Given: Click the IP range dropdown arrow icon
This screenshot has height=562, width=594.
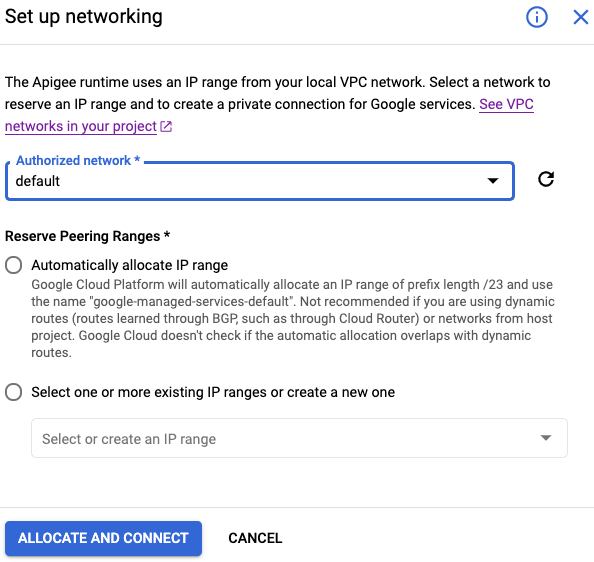Looking at the screenshot, I should 546,438.
